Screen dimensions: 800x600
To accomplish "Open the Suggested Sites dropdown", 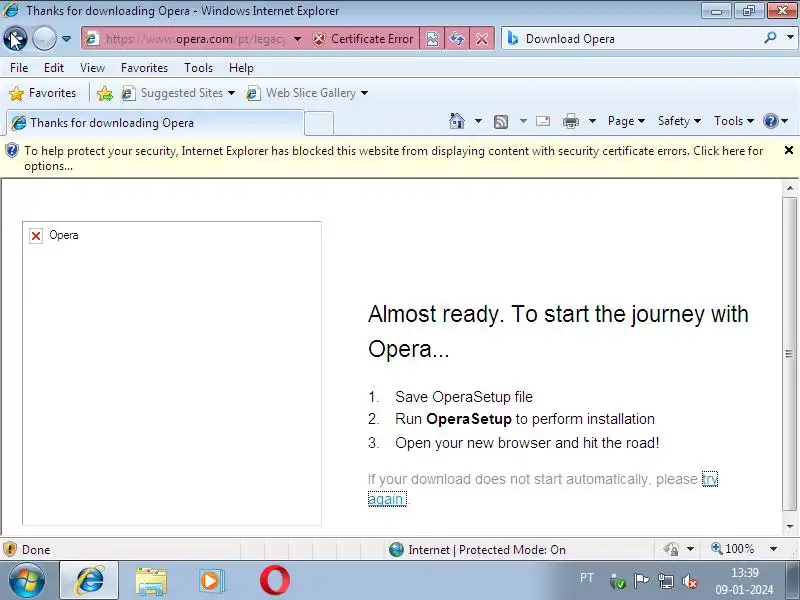I will [x=178, y=93].
